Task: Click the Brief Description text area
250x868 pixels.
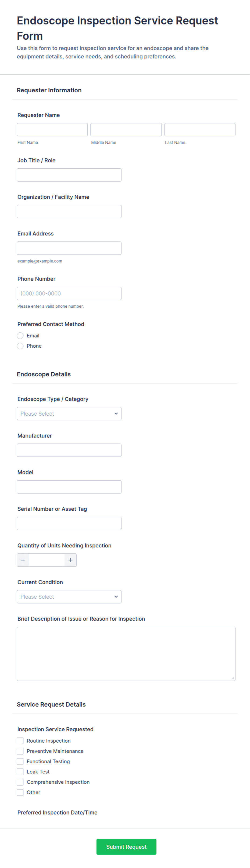Action: click(126, 654)
